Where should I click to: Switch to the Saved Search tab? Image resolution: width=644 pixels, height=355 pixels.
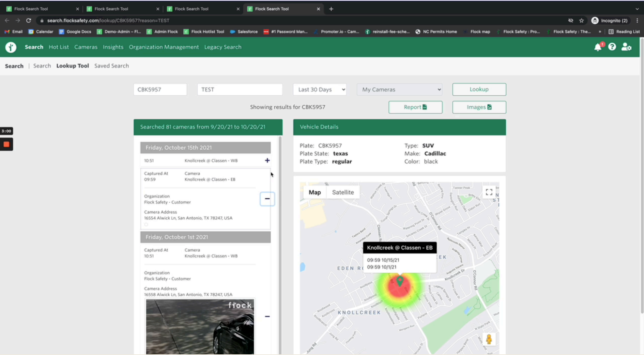pos(112,66)
